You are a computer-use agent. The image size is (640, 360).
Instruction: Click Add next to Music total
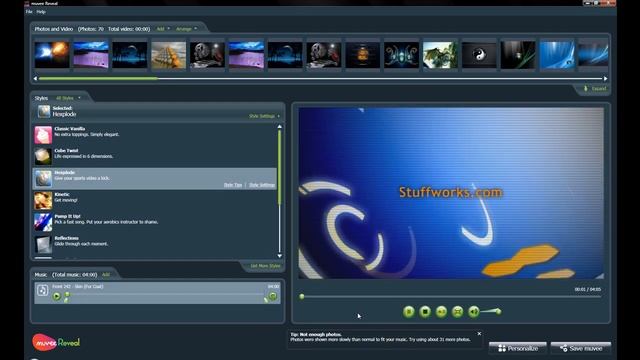click(106, 275)
